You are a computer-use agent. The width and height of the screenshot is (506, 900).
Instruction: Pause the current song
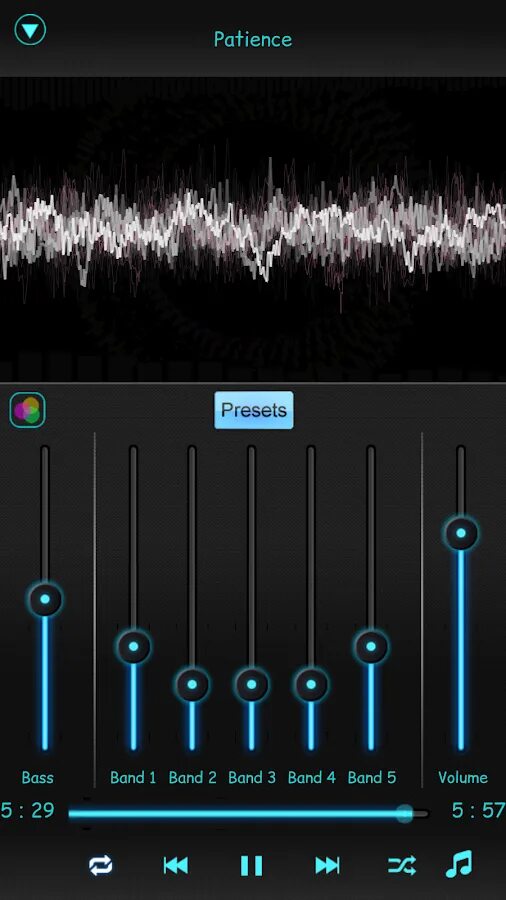click(251, 865)
